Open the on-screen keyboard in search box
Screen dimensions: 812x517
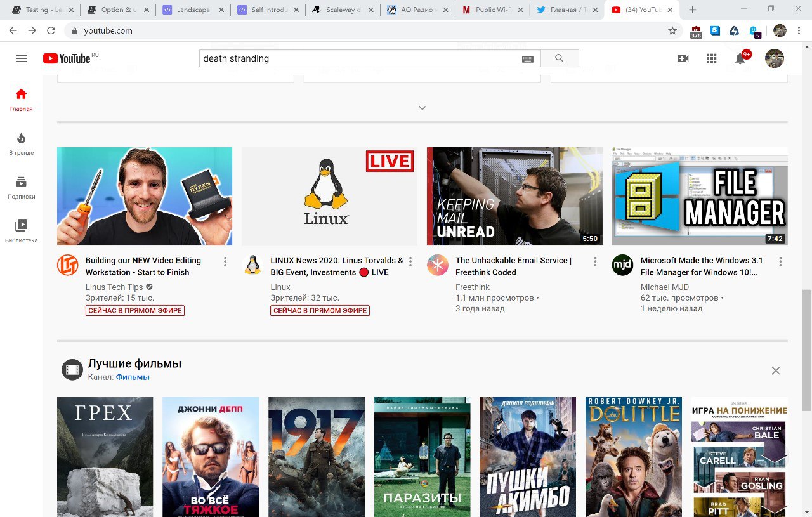tap(528, 59)
